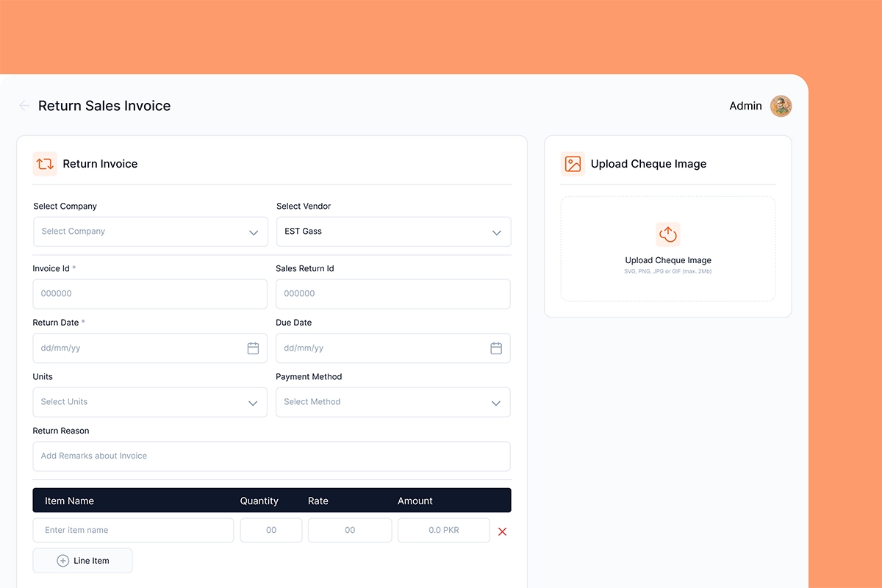Open the calendar picker for Due Date
882x588 pixels.
(496, 348)
